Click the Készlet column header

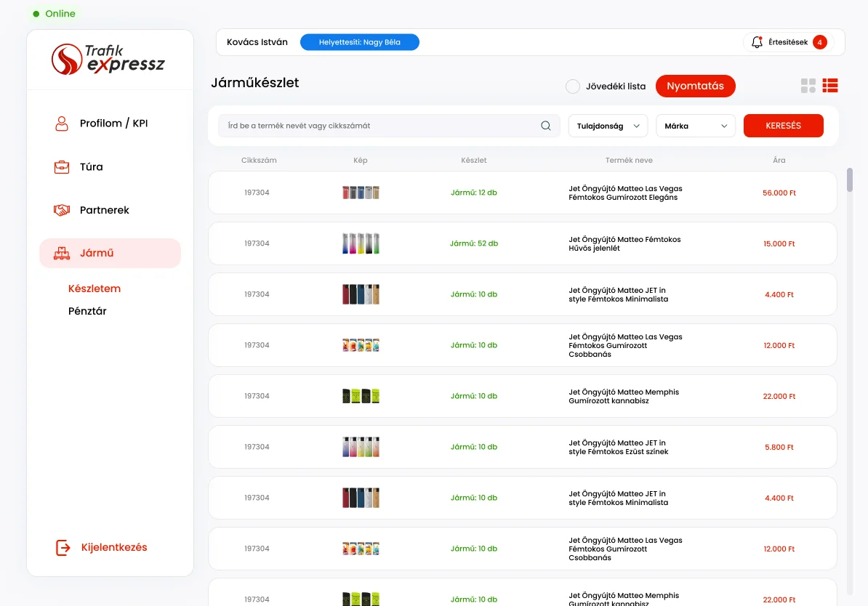tap(474, 160)
